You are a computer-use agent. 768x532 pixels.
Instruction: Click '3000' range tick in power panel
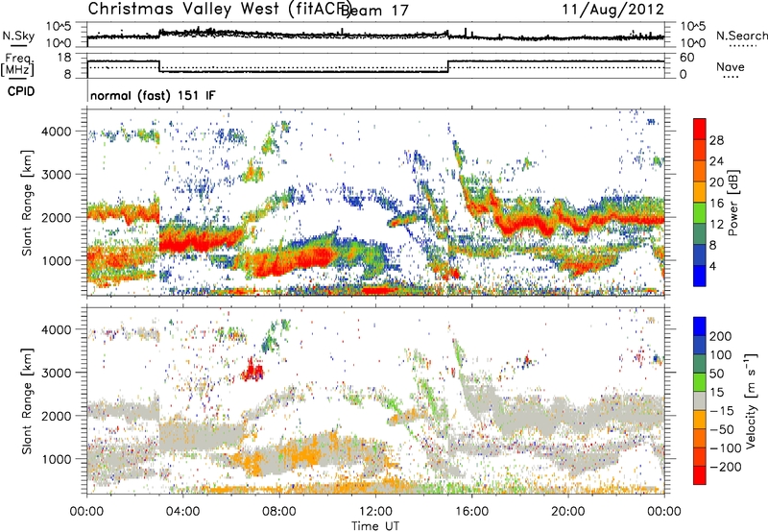(57, 175)
